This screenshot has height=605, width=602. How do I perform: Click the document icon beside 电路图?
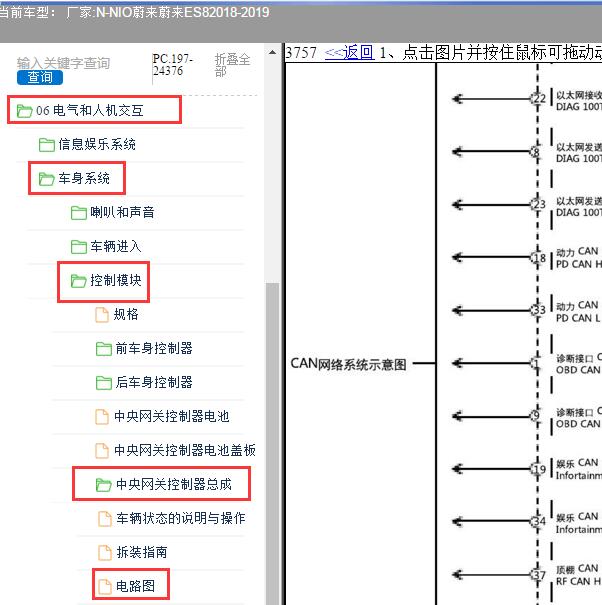click(105, 586)
